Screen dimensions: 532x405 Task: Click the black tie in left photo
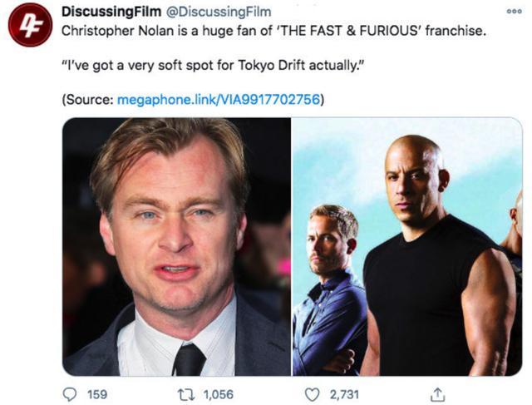click(x=189, y=359)
